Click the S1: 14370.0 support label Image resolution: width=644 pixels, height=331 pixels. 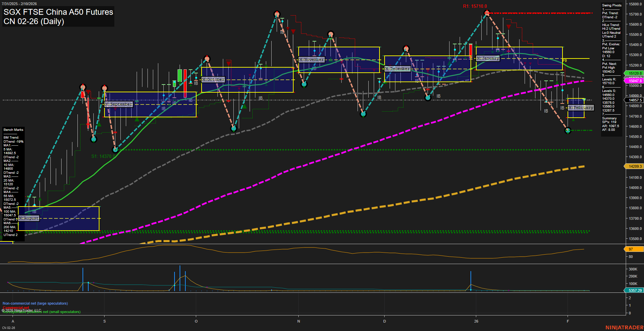click(103, 156)
